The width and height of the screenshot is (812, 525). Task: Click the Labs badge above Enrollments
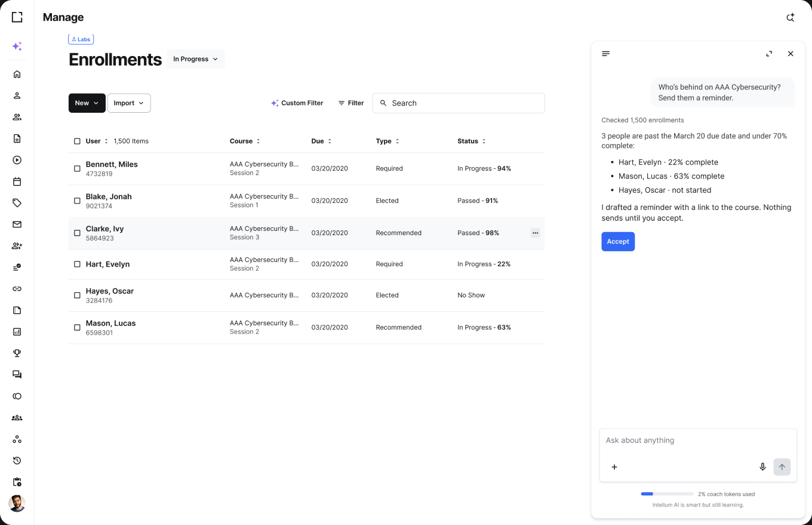81,39
